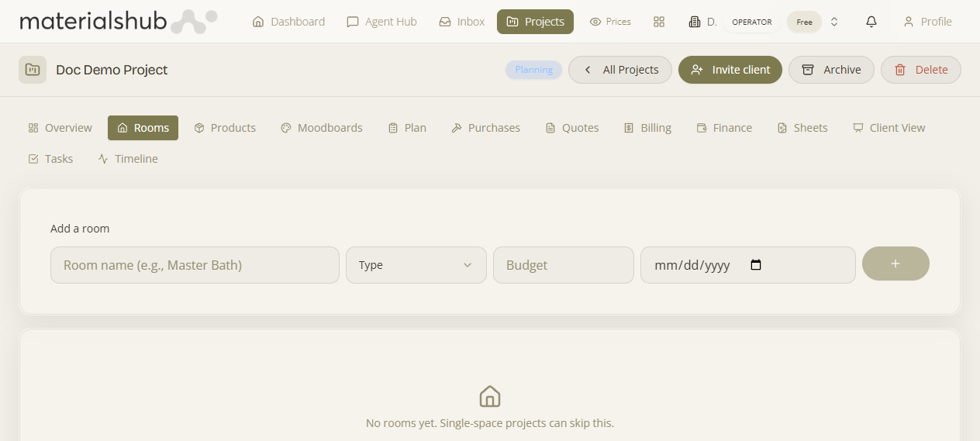
Task: Delete the Doc Demo Project
Action: (921, 70)
